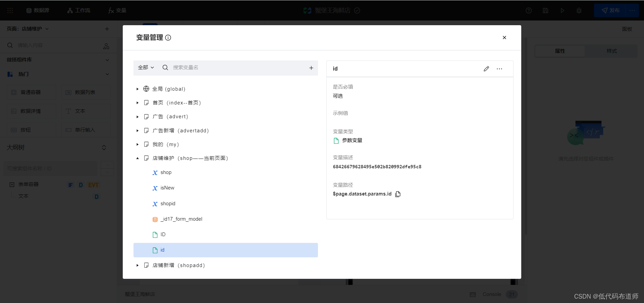The width and height of the screenshot is (644, 303).
Task: Add a new page with plus icon
Action: [107, 29]
